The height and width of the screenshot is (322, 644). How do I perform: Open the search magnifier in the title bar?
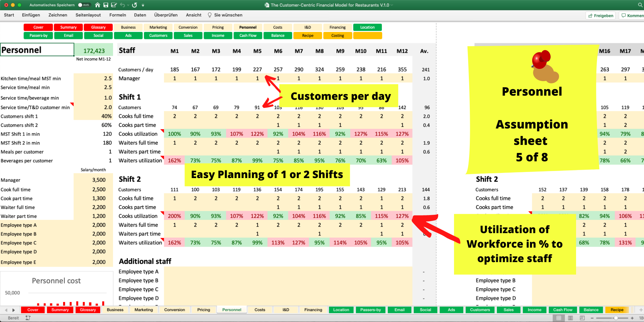(x=640, y=5)
